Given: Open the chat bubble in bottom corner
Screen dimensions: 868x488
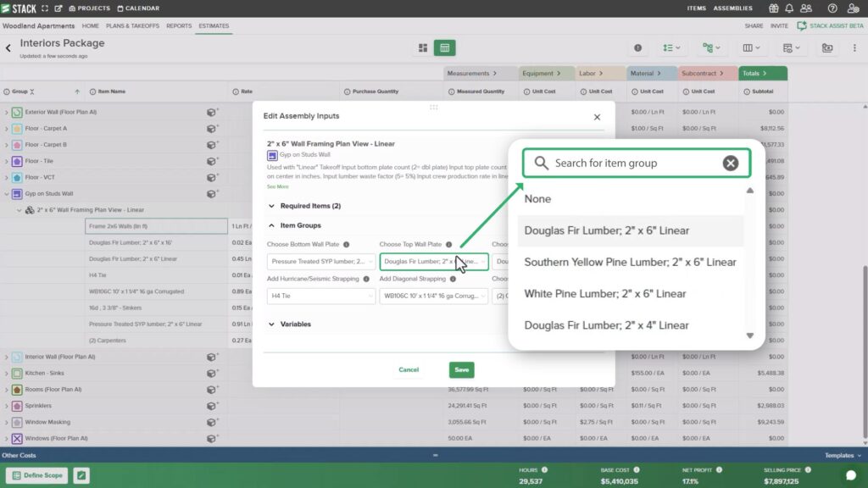Looking at the screenshot, I should click(851, 477).
